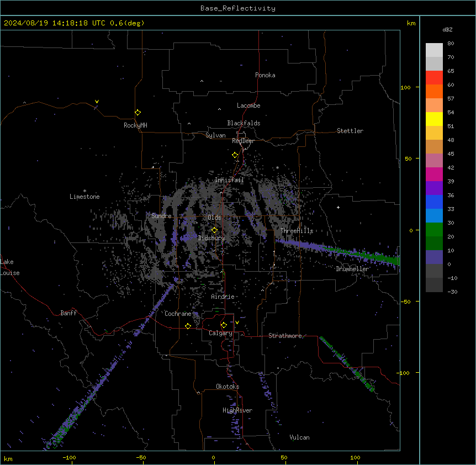Viewport: 476px width, 465px height.
Task: Select the RockyMH map label
Action: click(x=135, y=125)
